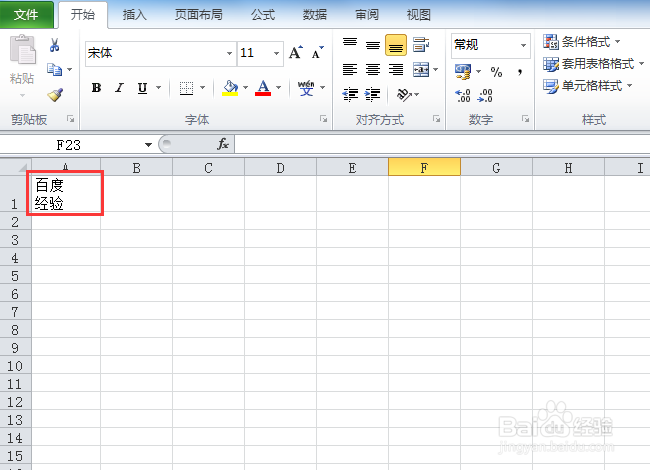Open Merge and Center dropdown arrow

(x=435, y=69)
